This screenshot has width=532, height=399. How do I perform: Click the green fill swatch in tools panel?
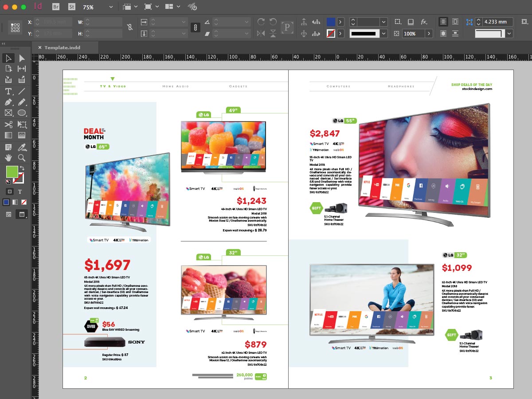coord(12,172)
